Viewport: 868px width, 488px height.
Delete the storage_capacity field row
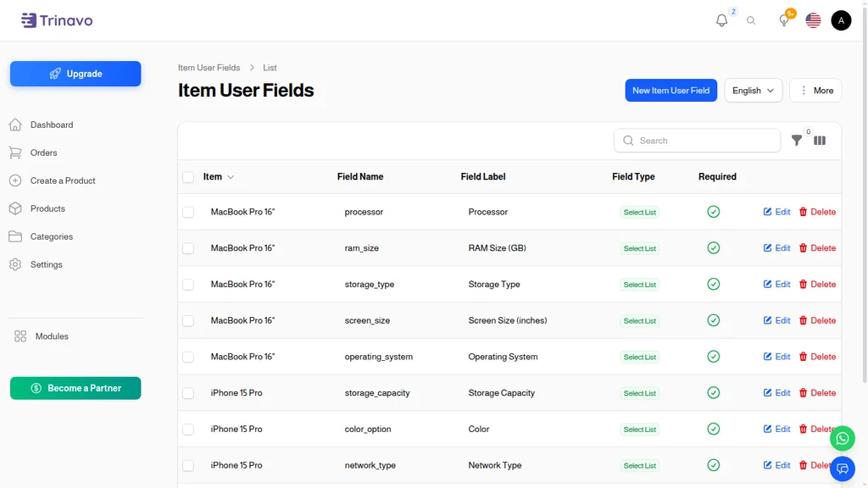817,393
